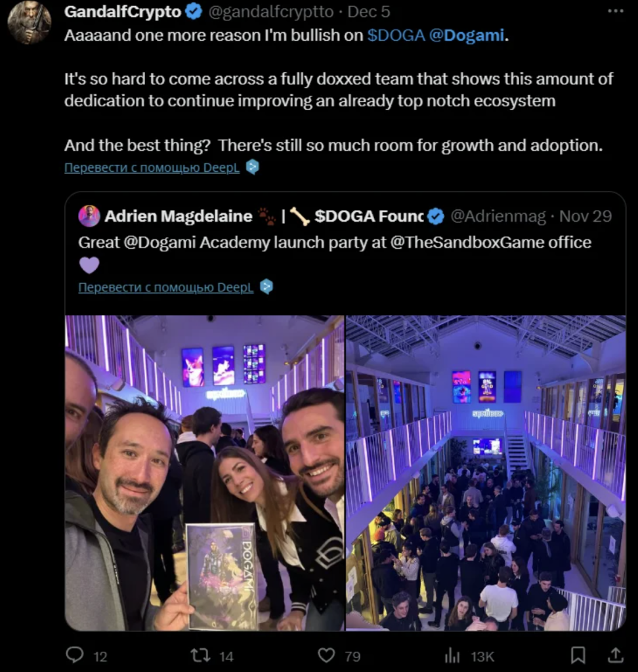Bookmark this tweet

tap(578, 656)
